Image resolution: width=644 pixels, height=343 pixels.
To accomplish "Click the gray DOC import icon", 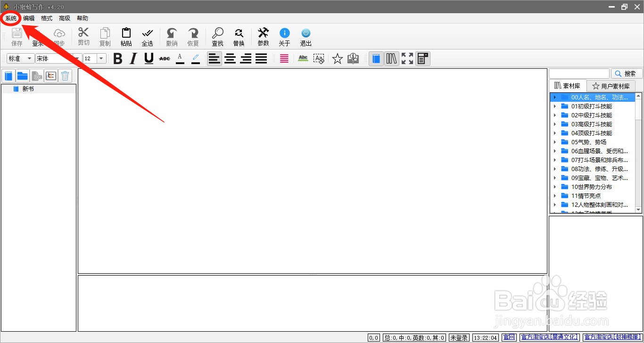I will [37, 76].
